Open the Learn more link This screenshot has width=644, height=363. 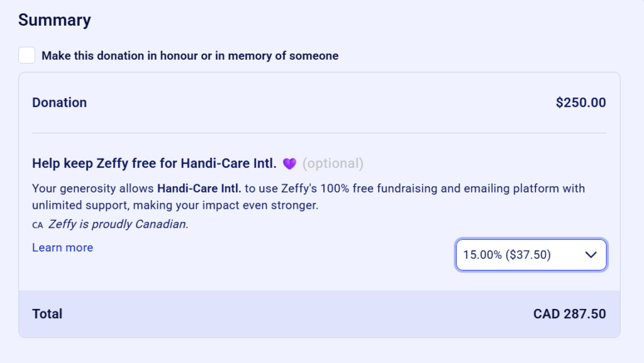click(62, 248)
